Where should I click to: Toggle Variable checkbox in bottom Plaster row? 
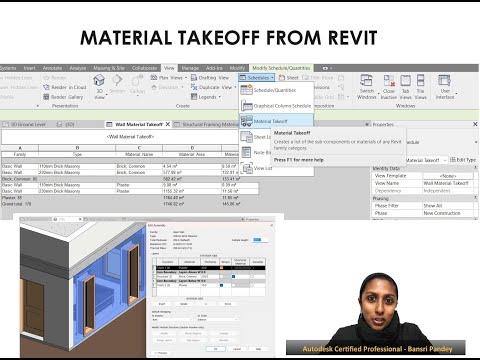pos(252,285)
